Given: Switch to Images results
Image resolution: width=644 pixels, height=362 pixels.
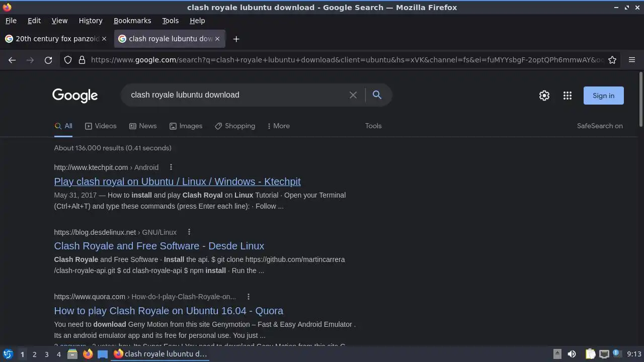Looking at the screenshot, I should 186,126.
